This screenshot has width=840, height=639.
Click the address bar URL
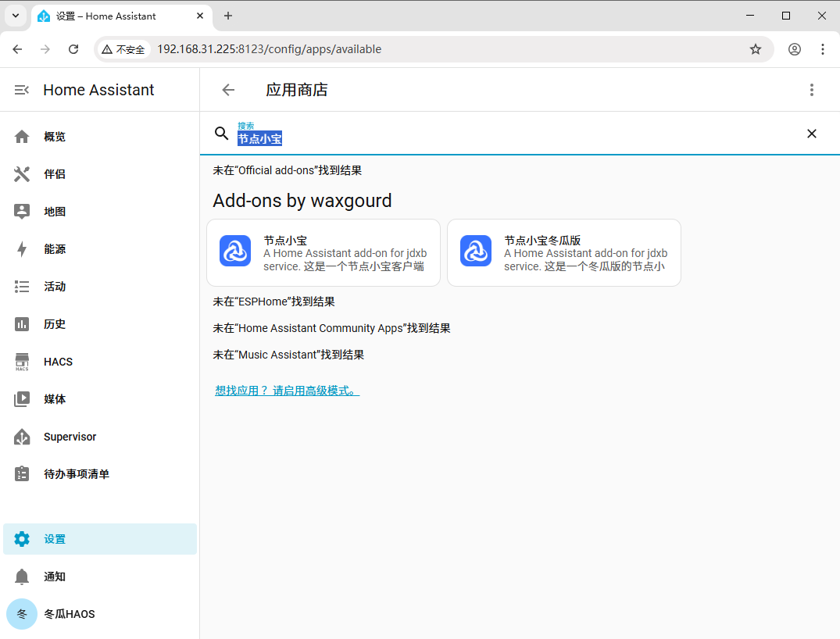270,49
